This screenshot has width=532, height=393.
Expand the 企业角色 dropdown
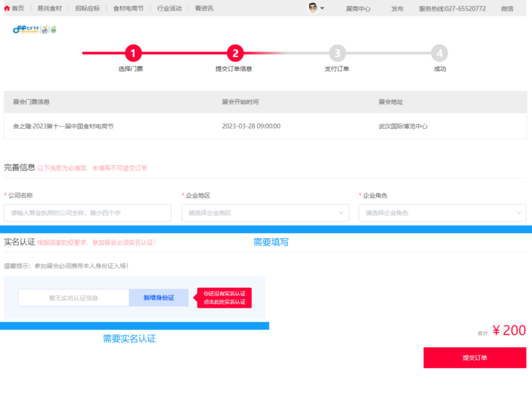[442, 213]
